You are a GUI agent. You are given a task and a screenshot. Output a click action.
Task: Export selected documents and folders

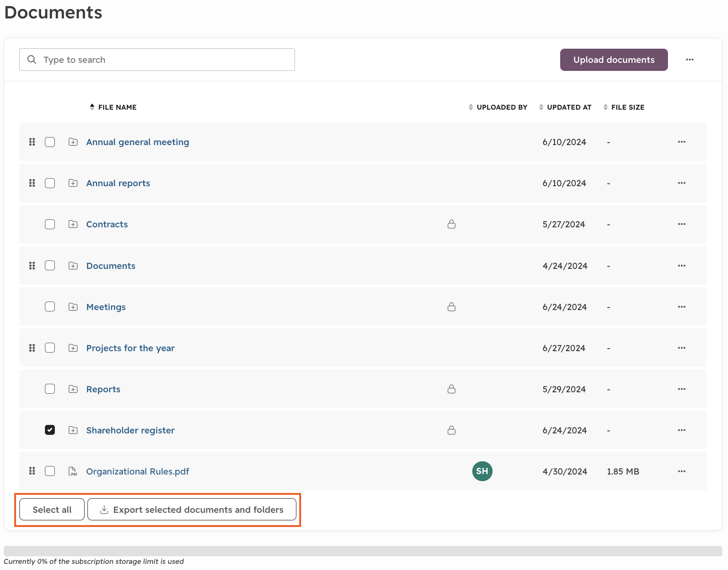click(192, 510)
